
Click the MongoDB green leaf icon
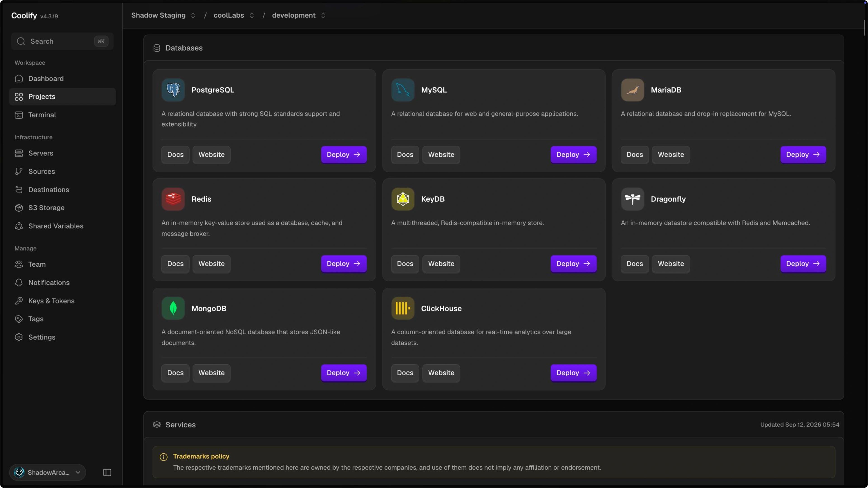click(173, 308)
